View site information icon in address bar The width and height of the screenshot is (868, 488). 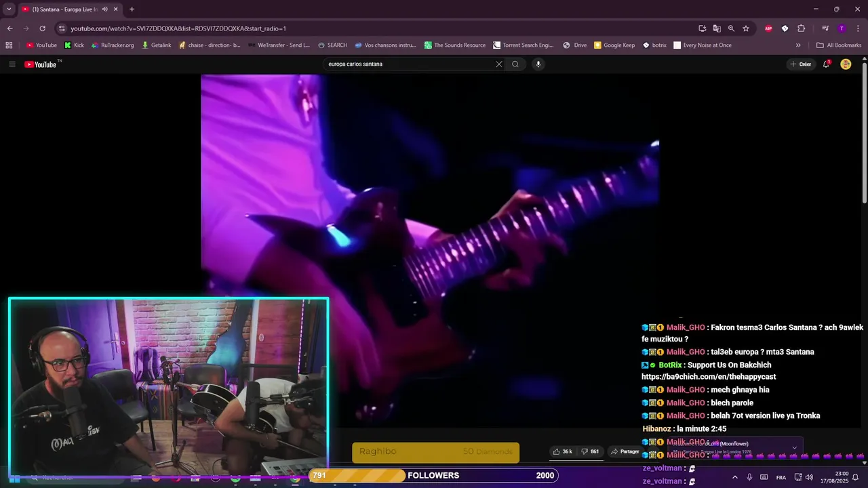click(62, 28)
